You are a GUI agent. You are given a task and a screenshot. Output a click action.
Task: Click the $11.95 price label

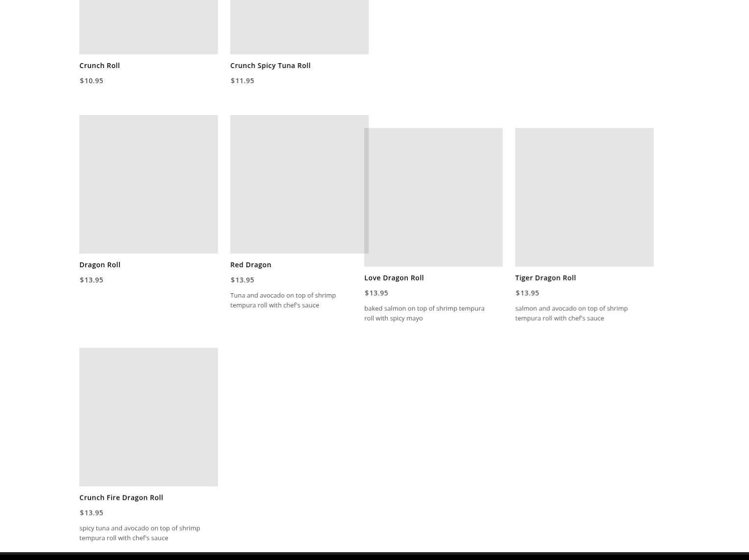[x=242, y=80]
